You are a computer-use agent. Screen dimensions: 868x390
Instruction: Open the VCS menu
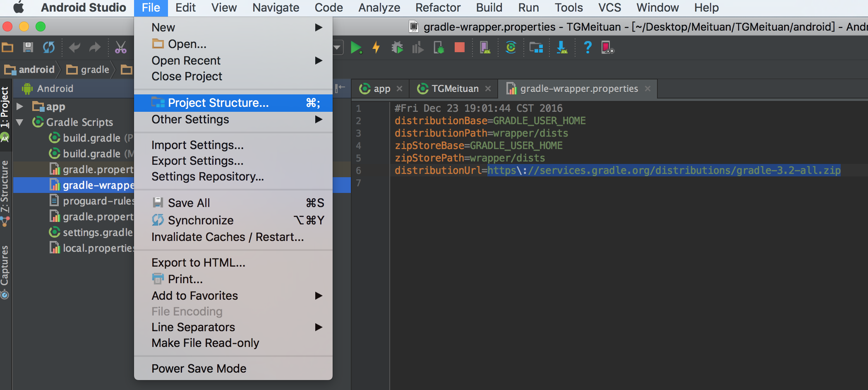[x=609, y=7]
